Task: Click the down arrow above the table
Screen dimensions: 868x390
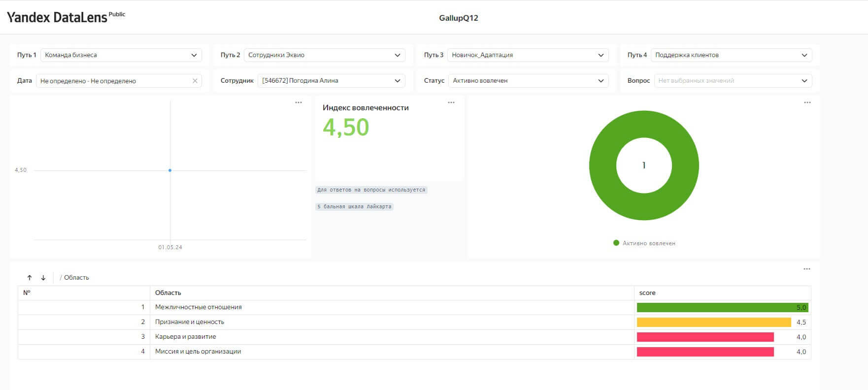Action: point(43,278)
